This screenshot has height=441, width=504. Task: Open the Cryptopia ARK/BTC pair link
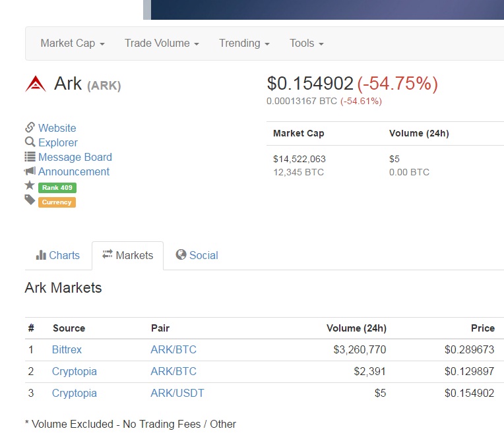click(173, 371)
